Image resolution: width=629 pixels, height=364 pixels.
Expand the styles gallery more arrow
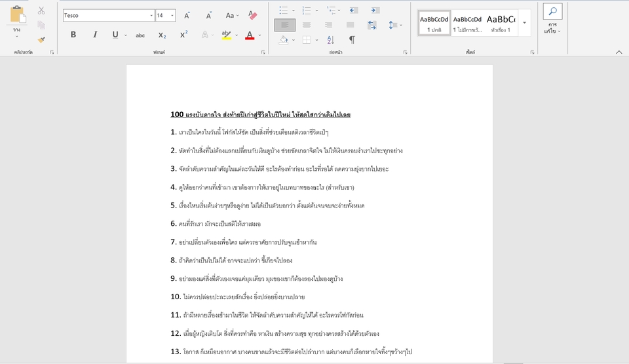coord(524,22)
